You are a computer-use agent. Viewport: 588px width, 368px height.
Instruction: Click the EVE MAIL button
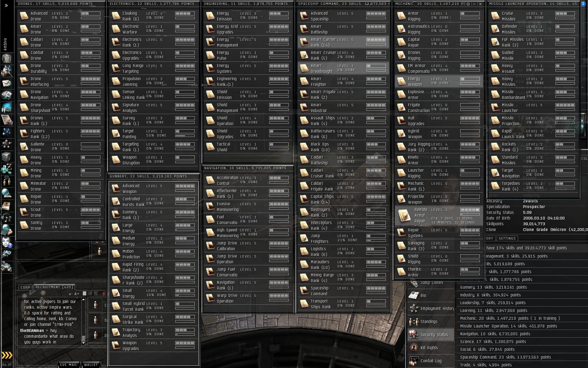click(x=68, y=364)
